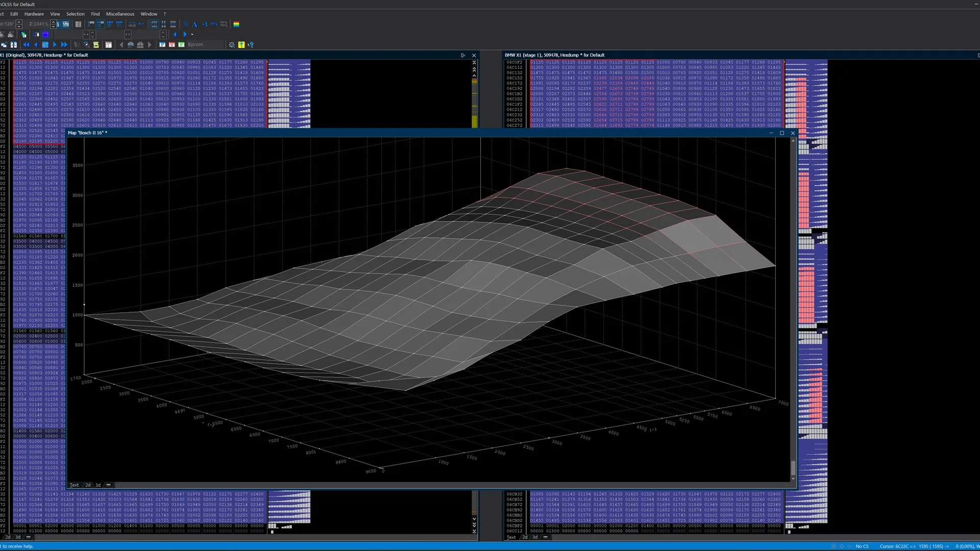Viewport: 980px width, 551px height.
Task: Select the 8-bit data view icon
Action: [x=91, y=24]
